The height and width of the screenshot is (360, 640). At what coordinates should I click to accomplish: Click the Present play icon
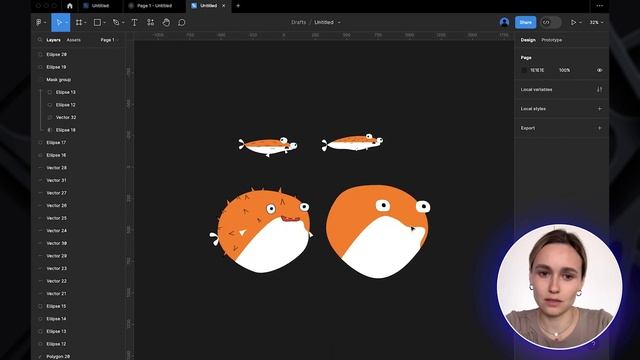pos(573,22)
